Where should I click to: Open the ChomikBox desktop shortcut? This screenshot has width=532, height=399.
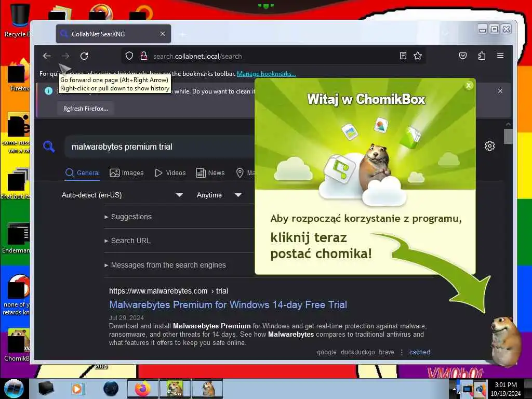(x=17, y=344)
